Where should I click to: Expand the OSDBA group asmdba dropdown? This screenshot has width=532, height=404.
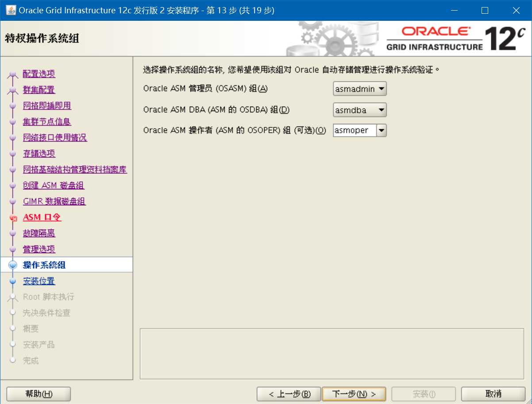pyautogui.click(x=360, y=110)
